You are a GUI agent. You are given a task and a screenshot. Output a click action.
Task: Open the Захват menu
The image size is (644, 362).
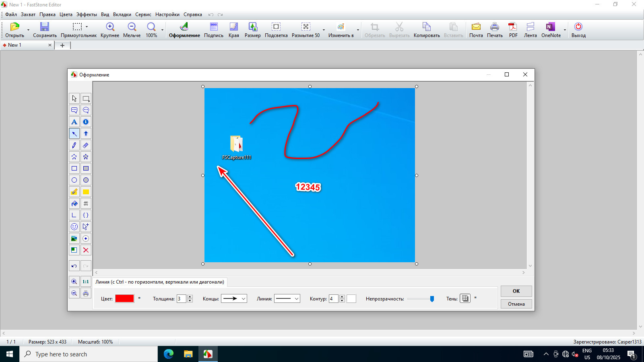28,14
